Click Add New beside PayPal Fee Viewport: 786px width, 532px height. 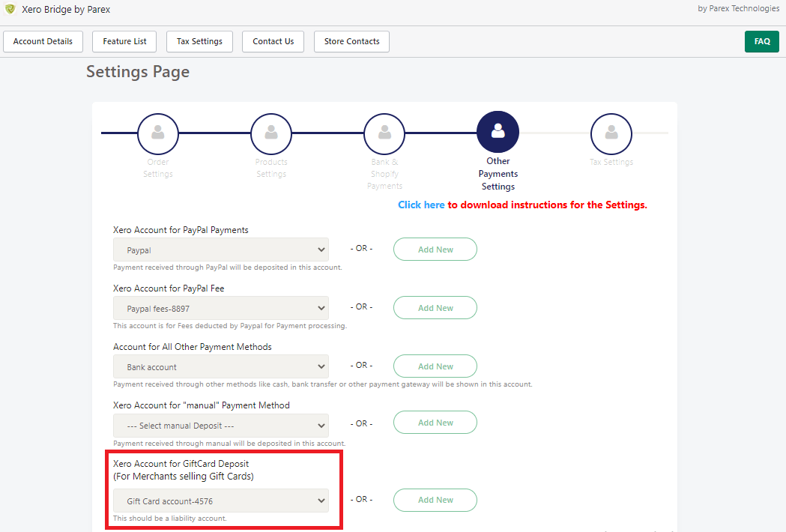click(x=435, y=307)
